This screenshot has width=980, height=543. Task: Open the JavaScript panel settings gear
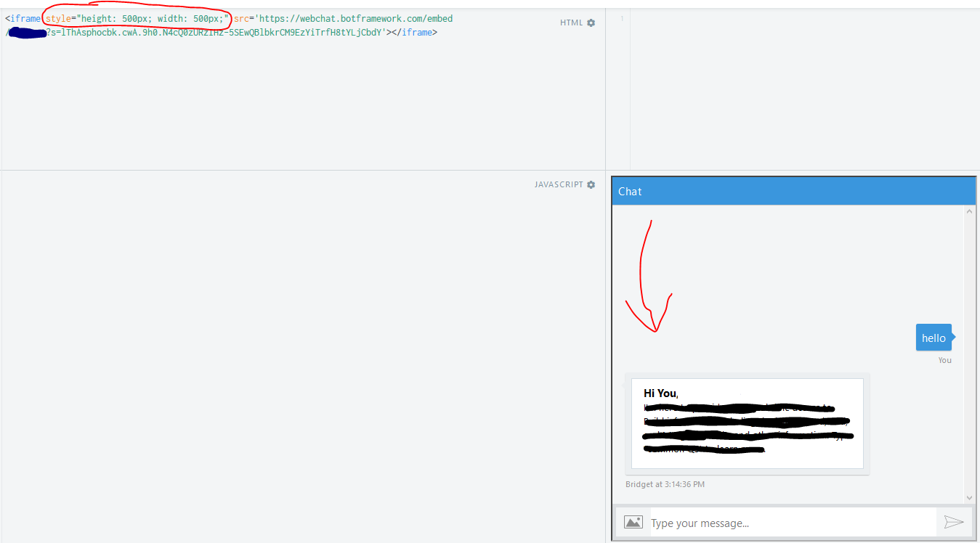point(591,184)
